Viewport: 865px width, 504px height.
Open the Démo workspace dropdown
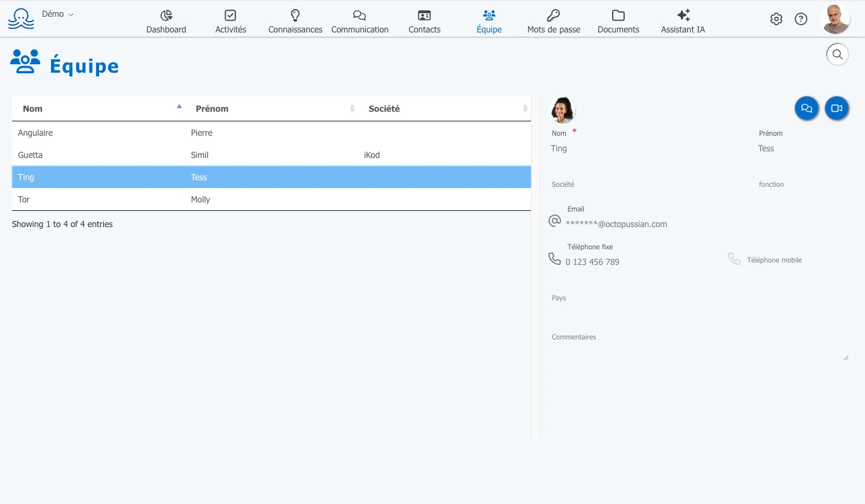click(58, 14)
